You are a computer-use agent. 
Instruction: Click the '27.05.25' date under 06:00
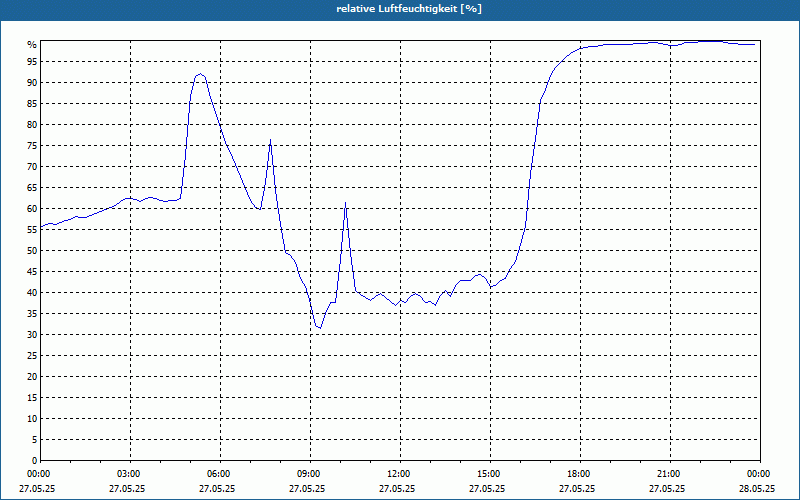pyautogui.click(x=217, y=488)
